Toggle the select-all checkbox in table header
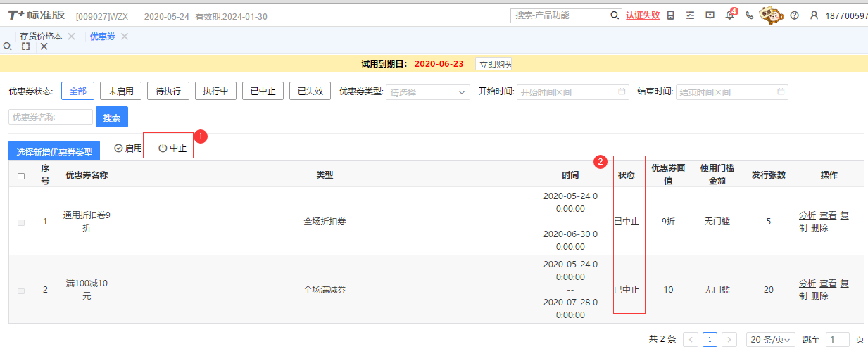This screenshot has height=361, width=868. click(x=21, y=176)
